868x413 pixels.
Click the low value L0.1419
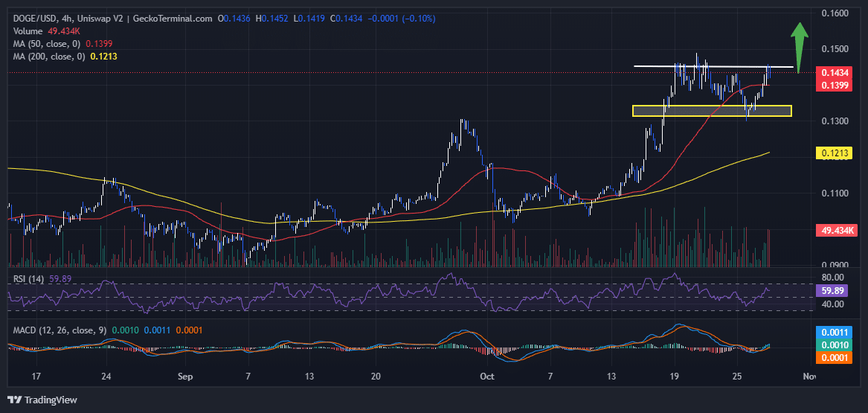click(x=309, y=19)
